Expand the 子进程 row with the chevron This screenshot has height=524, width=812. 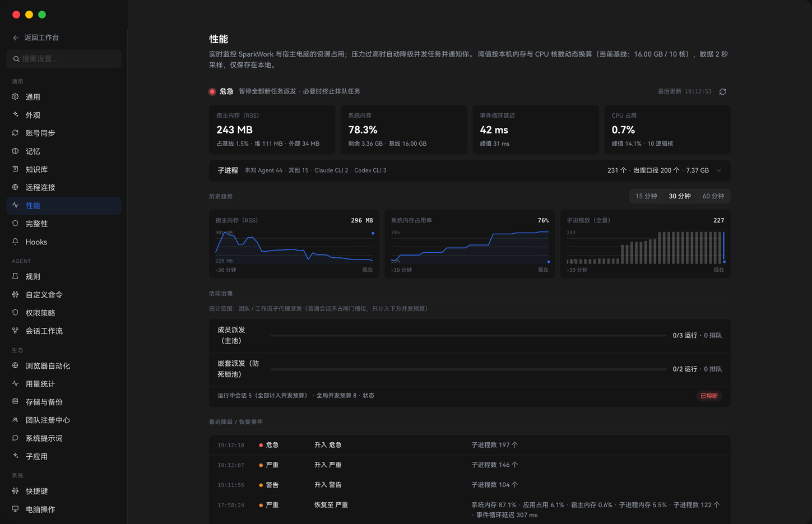[719, 170]
